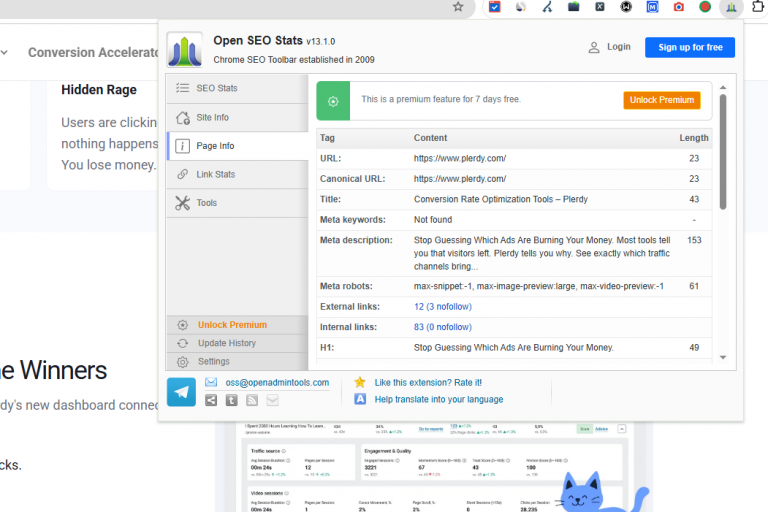The width and height of the screenshot is (768, 512).
Task: Click the URL value https://www.plerdy.com/
Action: 460,158
